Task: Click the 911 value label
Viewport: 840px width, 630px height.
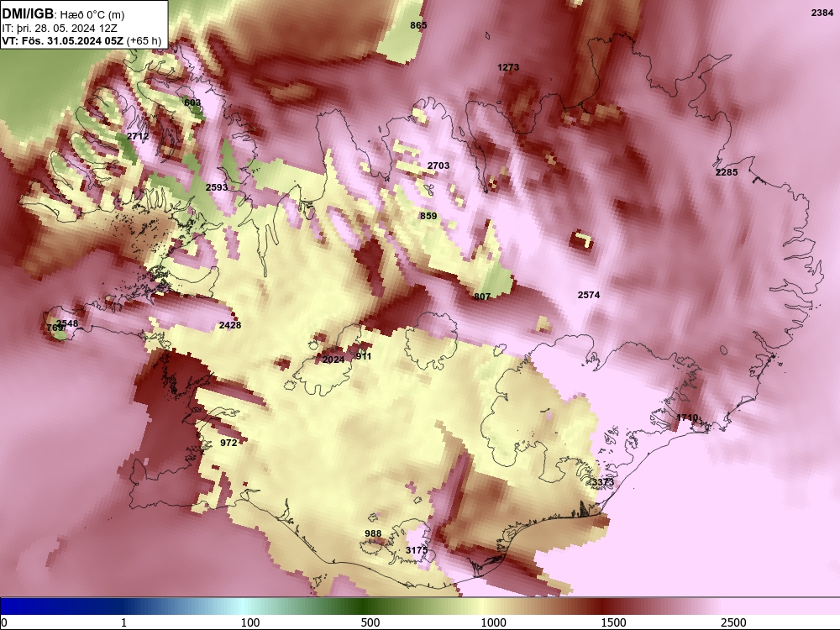Action: pos(363,356)
